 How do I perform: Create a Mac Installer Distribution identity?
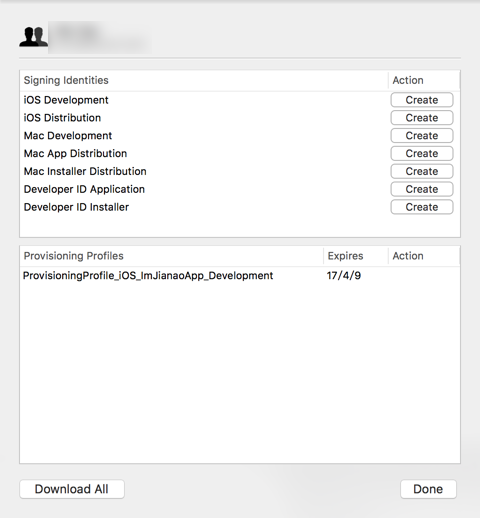pos(422,171)
